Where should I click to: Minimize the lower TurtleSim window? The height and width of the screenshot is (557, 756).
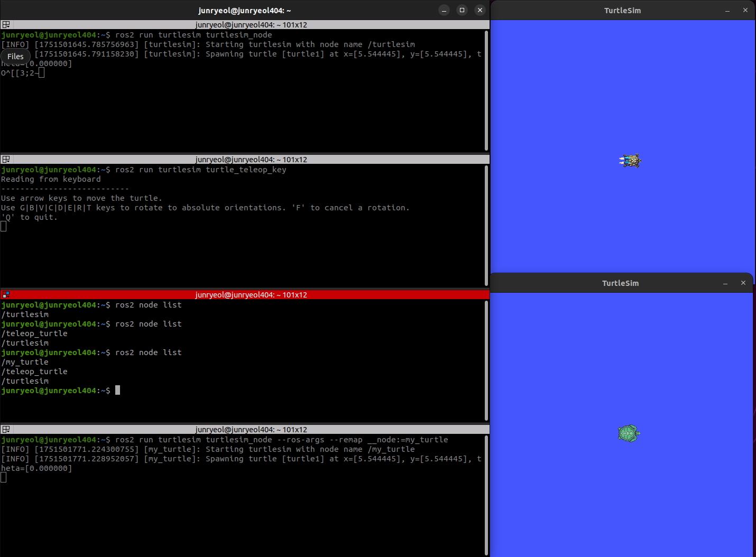coord(725,283)
